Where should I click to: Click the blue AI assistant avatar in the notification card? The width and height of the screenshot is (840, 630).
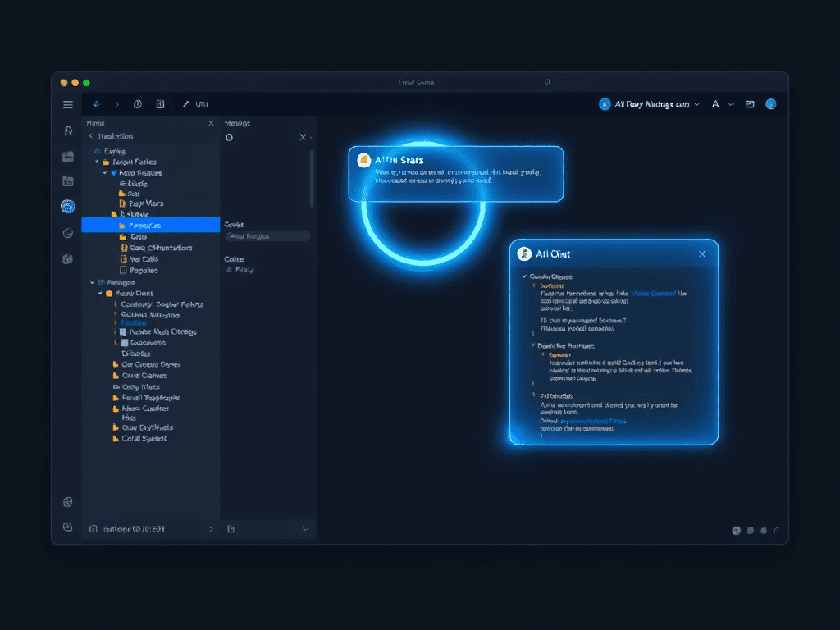click(x=366, y=160)
